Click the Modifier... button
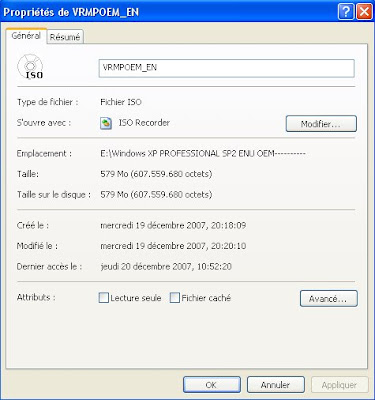The height and width of the screenshot is (400, 375). click(321, 124)
